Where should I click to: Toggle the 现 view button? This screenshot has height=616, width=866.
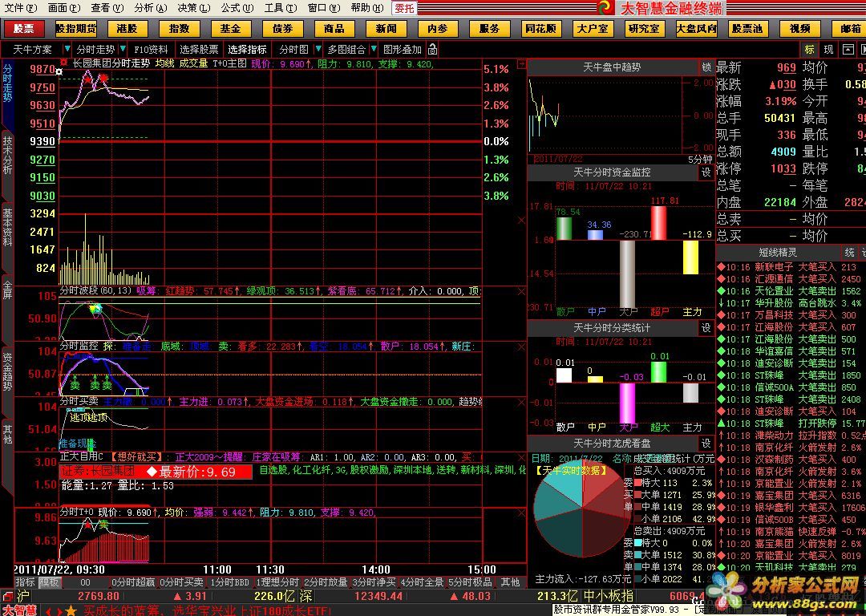[828, 49]
